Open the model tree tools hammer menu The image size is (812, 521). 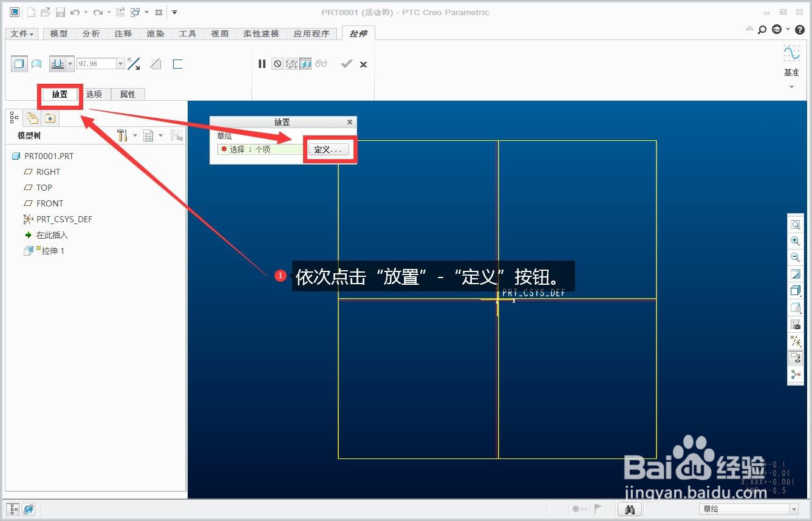(121, 135)
